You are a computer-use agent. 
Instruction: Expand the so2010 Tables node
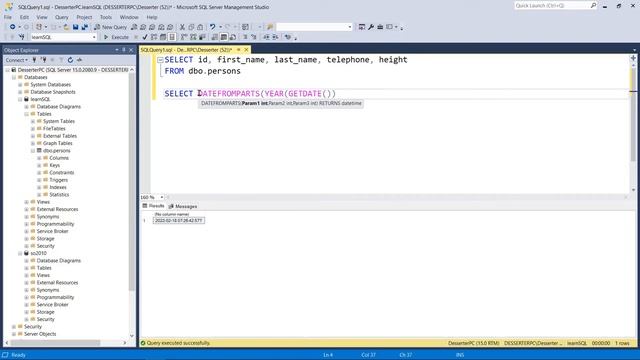[27, 268]
